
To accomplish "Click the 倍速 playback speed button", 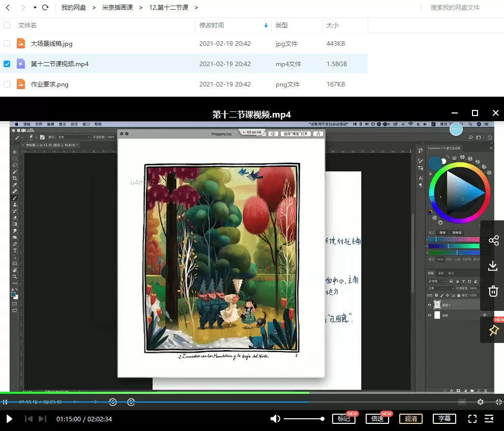I will (377, 419).
